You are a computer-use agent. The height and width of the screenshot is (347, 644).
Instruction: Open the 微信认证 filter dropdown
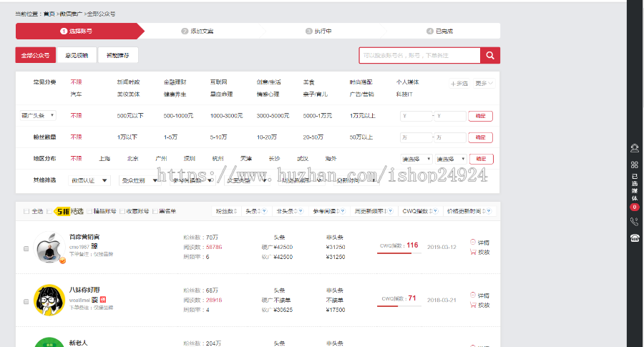[x=89, y=180]
